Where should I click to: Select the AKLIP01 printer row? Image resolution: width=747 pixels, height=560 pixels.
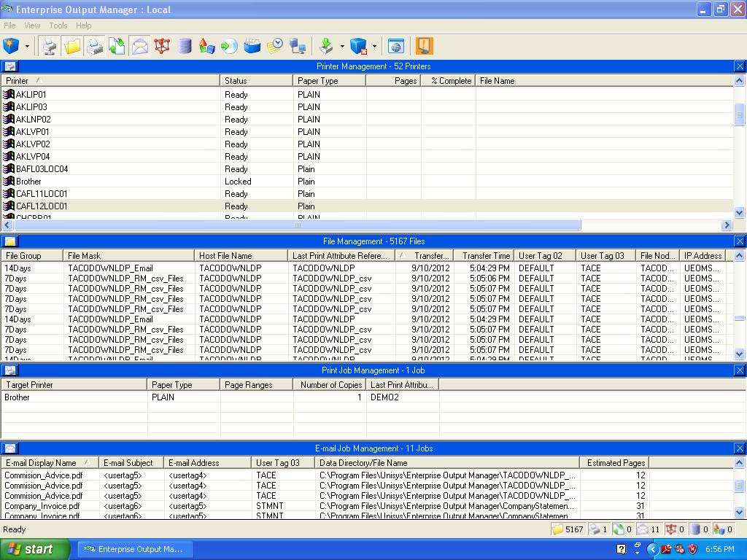pyautogui.click(x=367, y=94)
